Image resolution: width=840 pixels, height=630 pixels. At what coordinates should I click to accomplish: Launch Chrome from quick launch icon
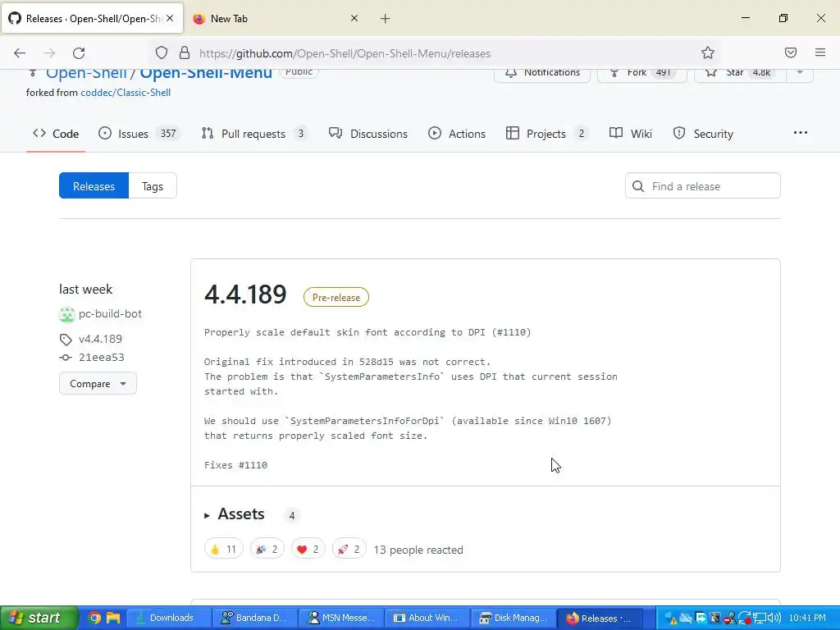pyautogui.click(x=94, y=618)
